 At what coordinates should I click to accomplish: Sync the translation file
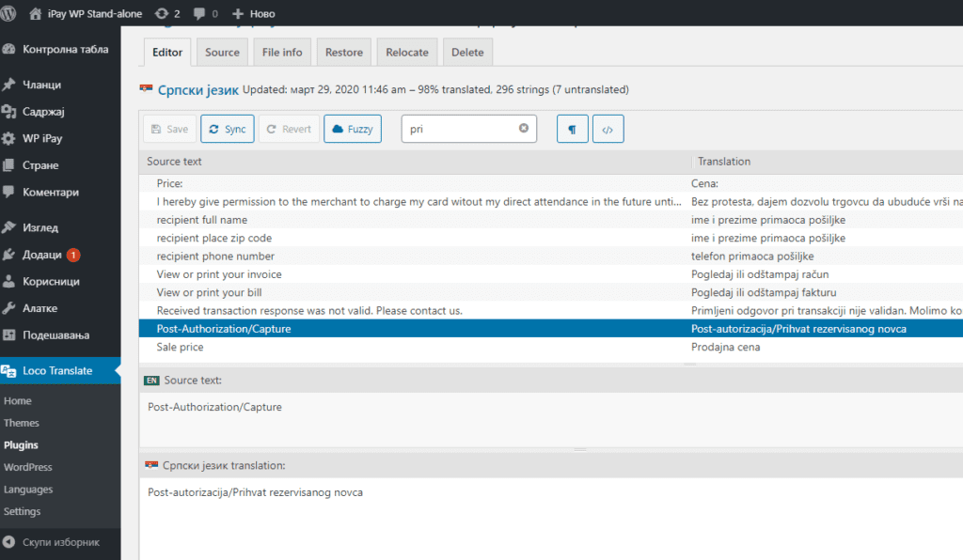point(228,129)
